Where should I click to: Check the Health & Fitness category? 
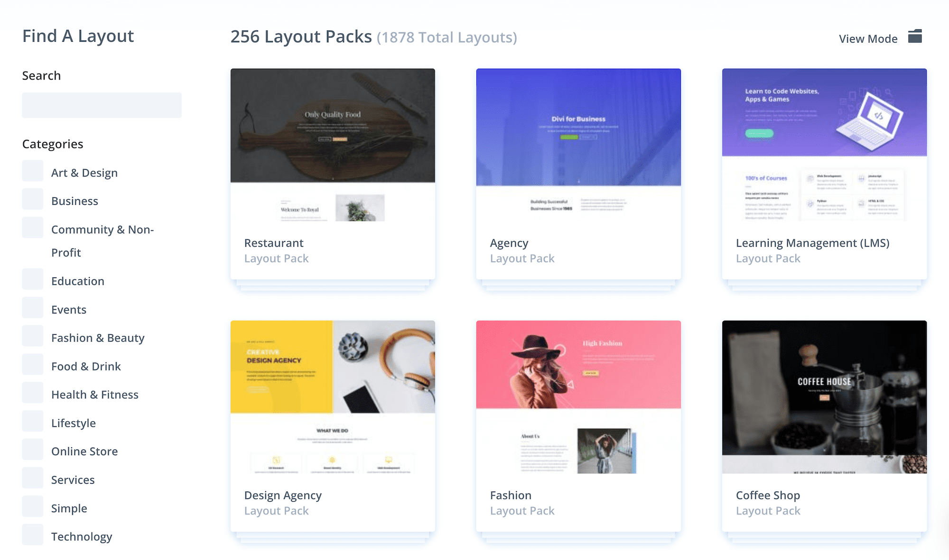pyautogui.click(x=32, y=393)
